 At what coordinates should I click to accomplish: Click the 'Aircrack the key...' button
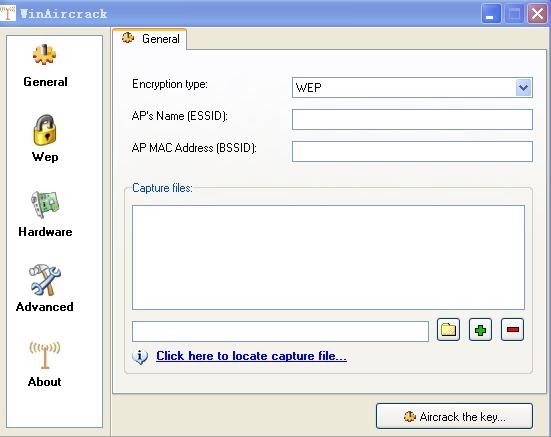pyautogui.click(x=454, y=416)
